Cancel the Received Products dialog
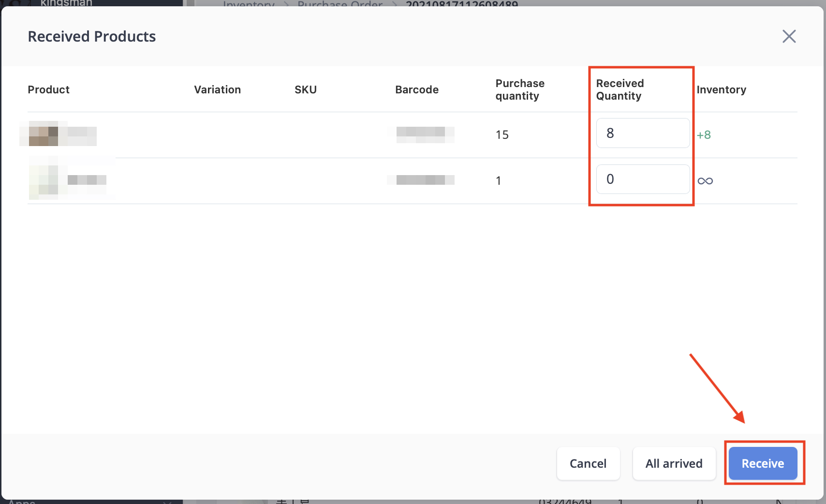Image resolution: width=826 pixels, height=504 pixels. click(x=588, y=463)
